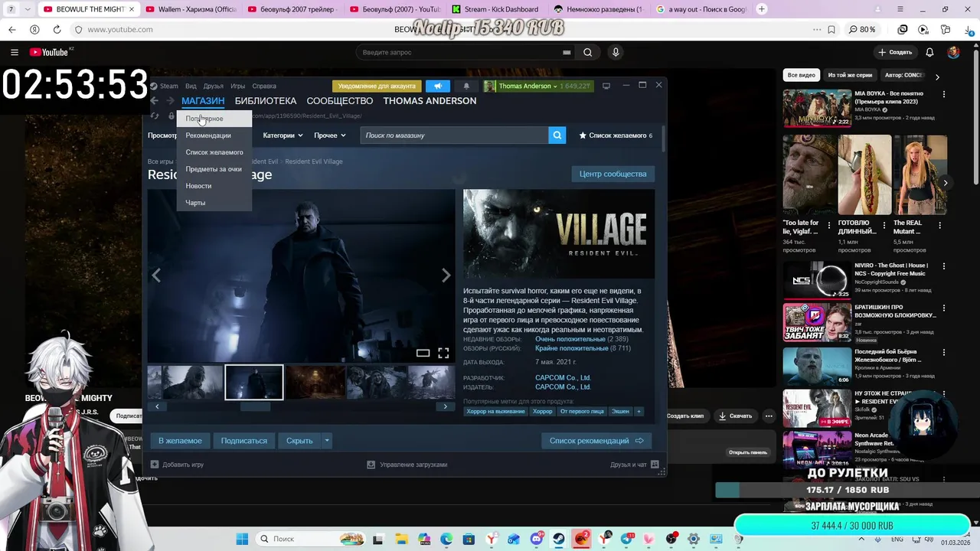Show more Shorts with the right arrow
The width and height of the screenshot is (980, 551).
[946, 182]
